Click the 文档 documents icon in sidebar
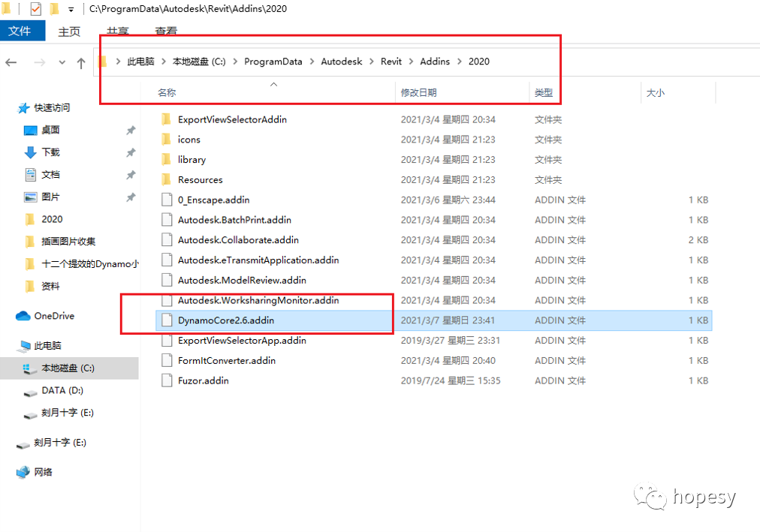Viewport: 760px width, 532px height. [x=30, y=174]
